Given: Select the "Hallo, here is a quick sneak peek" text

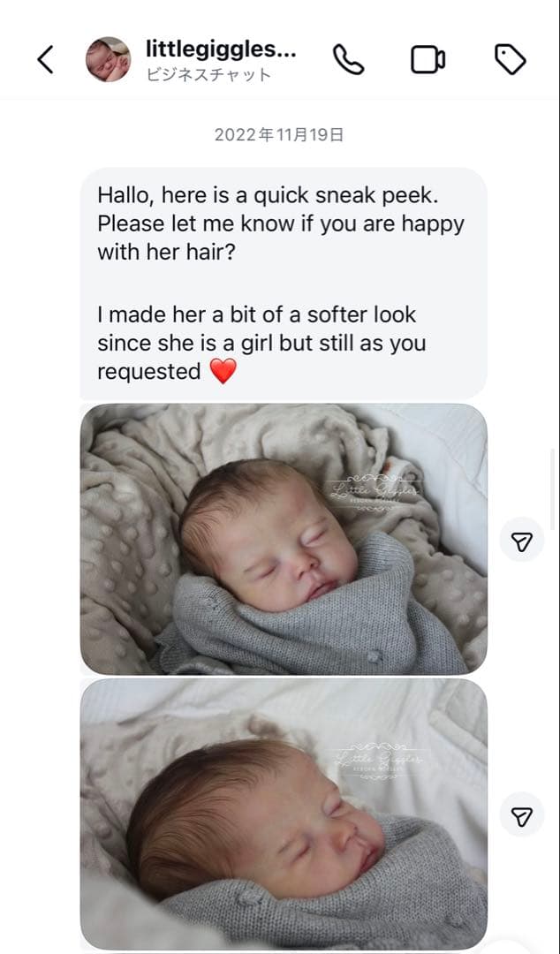Looking at the screenshot, I should (x=268, y=195).
